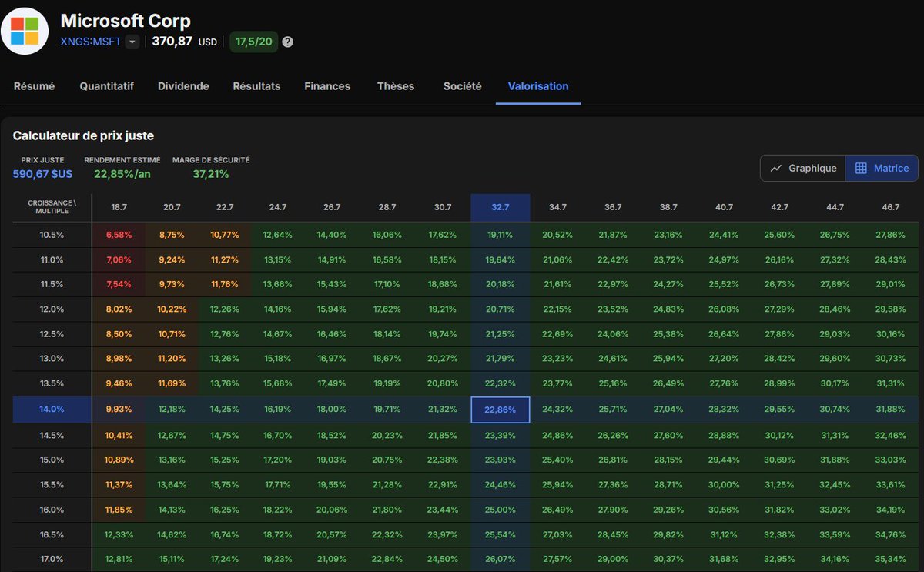The width and height of the screenshot is (924, 572).
Task: Open the Quantitatif tab
Action: click(106, 86)
